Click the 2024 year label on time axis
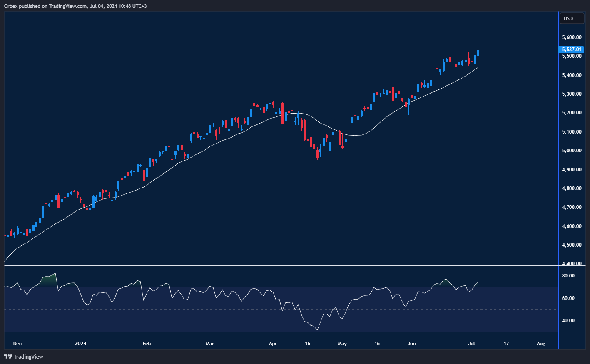The width and height of the screenshot is (590, 364). (80, 344)
